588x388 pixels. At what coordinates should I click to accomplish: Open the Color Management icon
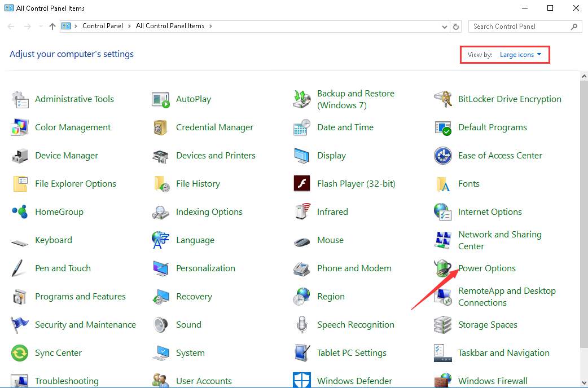coord(20,127)
